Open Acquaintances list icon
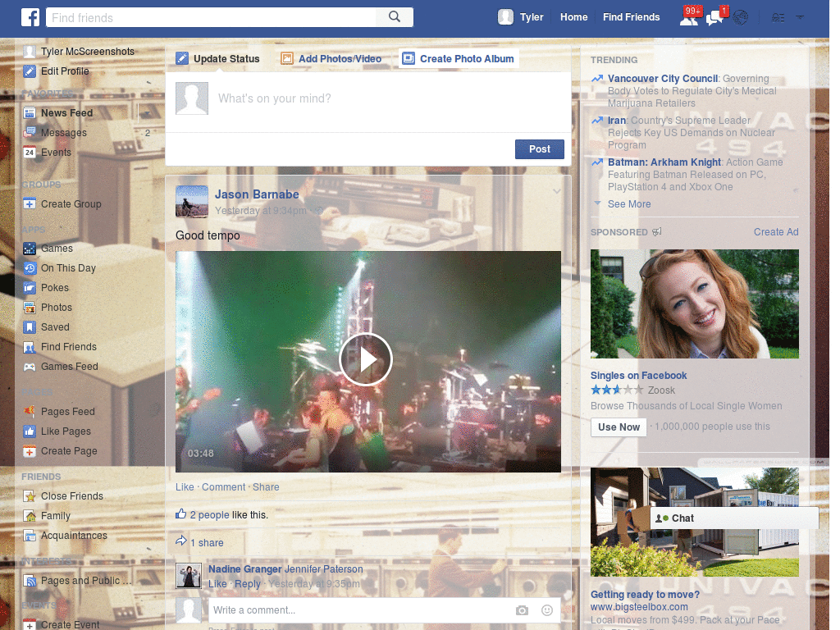 (x=30, y=536)
